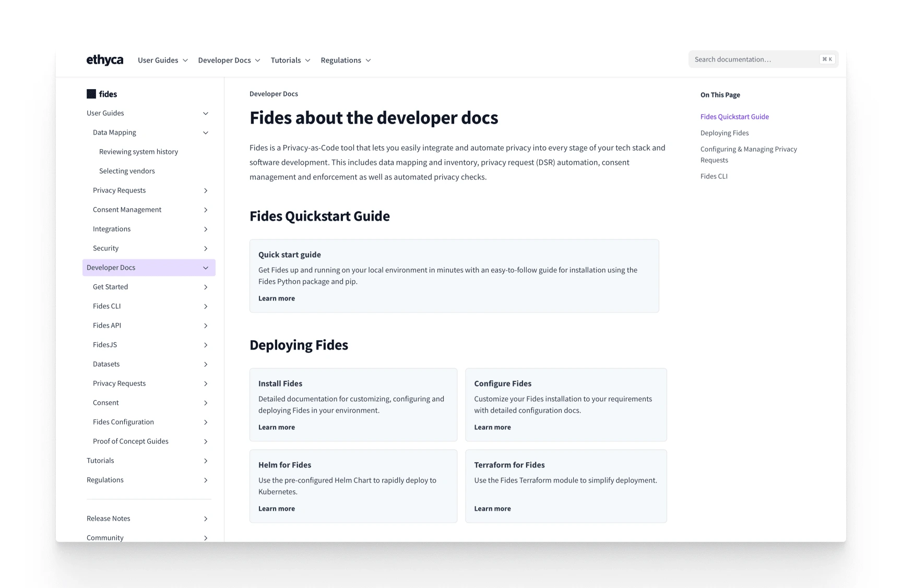Click Learn more in Quick start guide card
The image size is (902, 588).
pos(277,298)
